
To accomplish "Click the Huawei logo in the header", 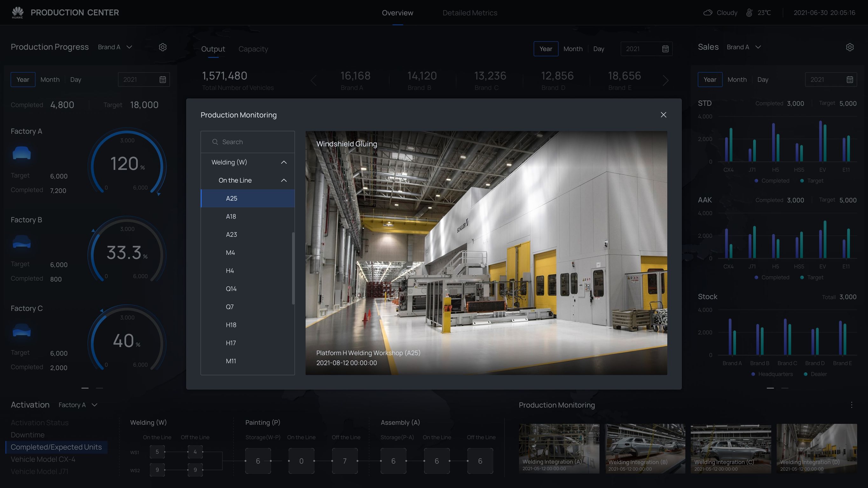I will (x=17, y=12).
